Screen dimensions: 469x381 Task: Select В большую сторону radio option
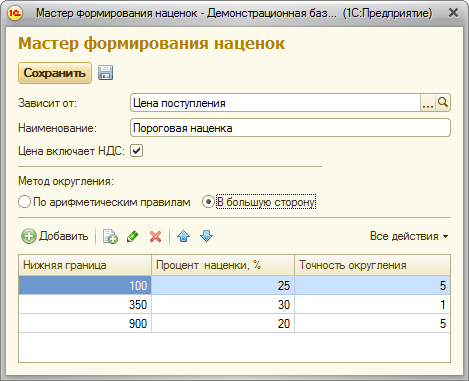point(208,202)
